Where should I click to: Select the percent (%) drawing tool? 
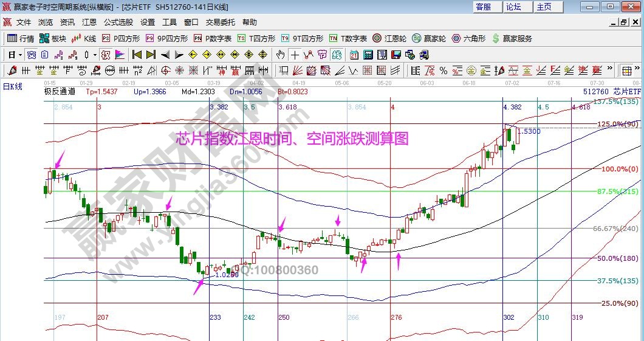[x=444, y=70]
